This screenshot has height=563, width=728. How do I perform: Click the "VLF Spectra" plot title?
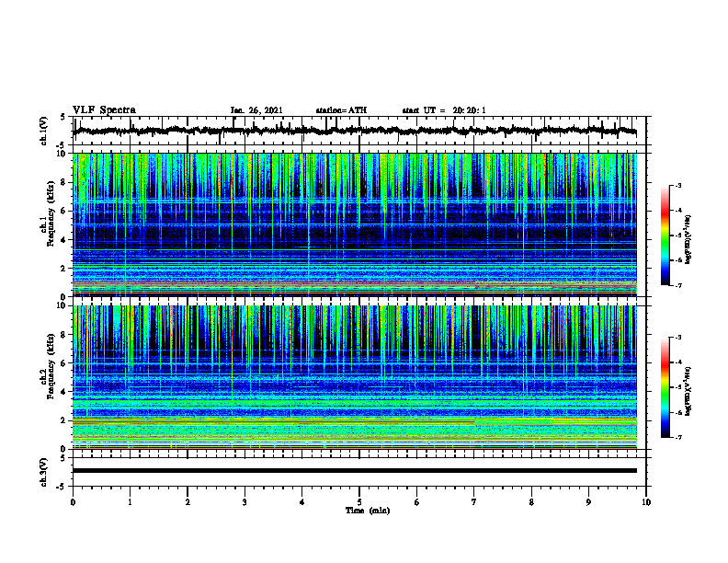[104, 110]
